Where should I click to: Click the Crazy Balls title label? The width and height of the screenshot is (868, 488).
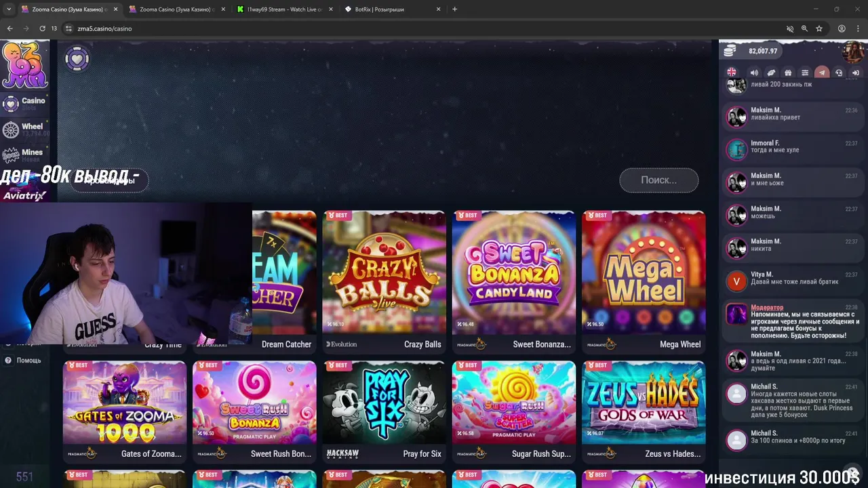(422, 344)
